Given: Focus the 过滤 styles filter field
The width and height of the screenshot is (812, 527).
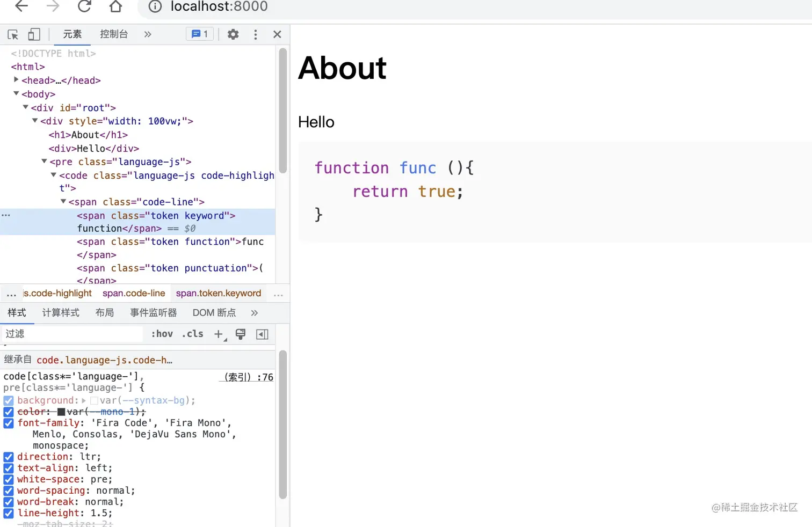Looking at the screenshot, I should point(72,334).
